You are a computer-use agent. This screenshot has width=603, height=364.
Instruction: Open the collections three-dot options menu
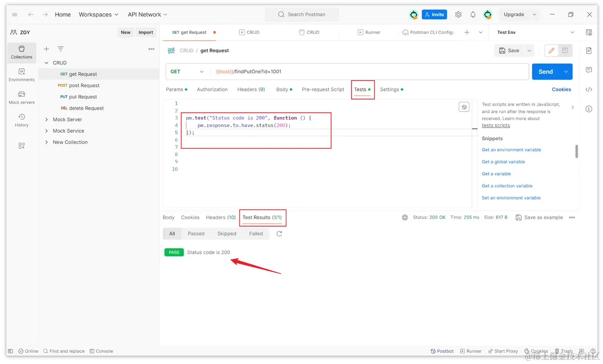151,49
